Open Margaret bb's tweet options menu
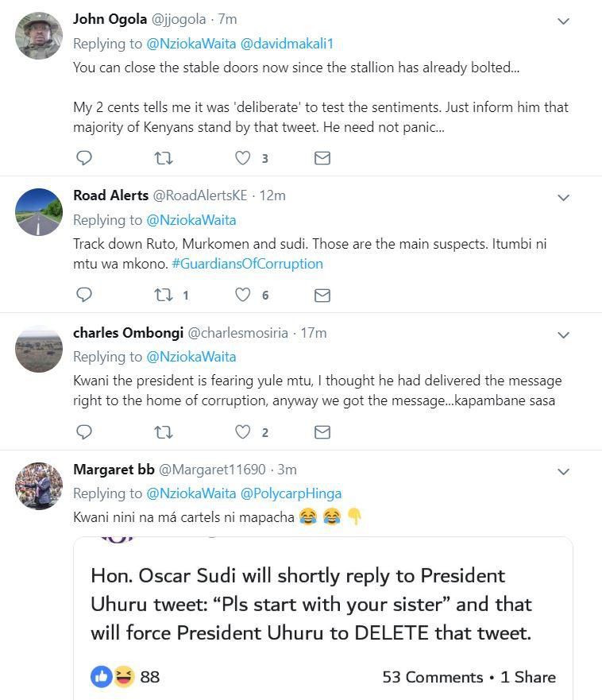This screenshot has width=602, height=700. (563, 472)
